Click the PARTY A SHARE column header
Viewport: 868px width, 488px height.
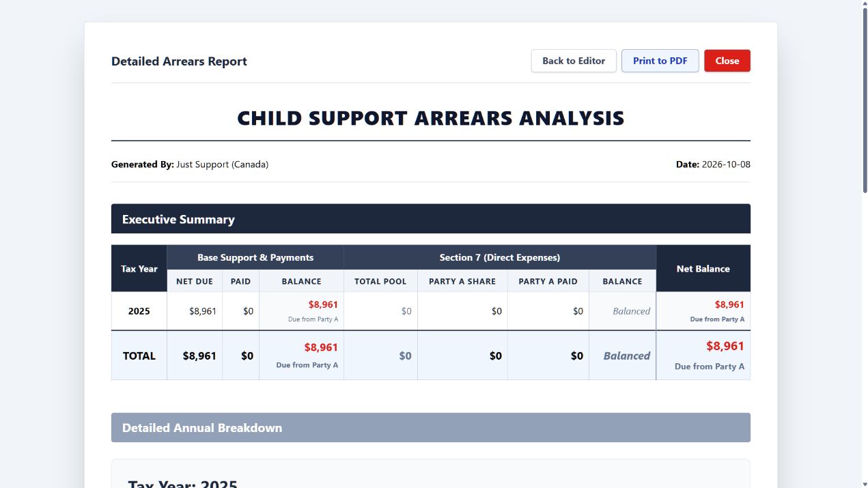(462, 281)
